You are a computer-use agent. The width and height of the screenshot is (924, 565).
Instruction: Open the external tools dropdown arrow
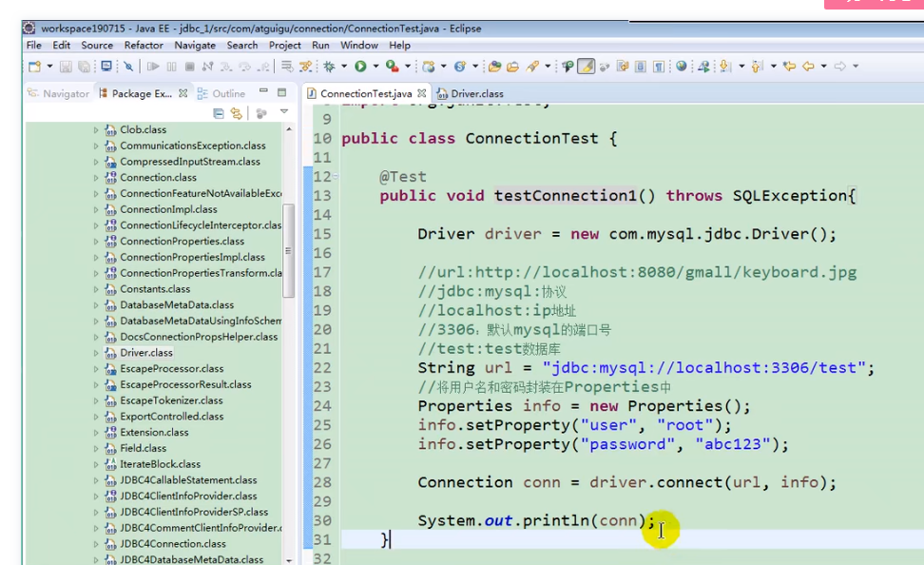408,67
